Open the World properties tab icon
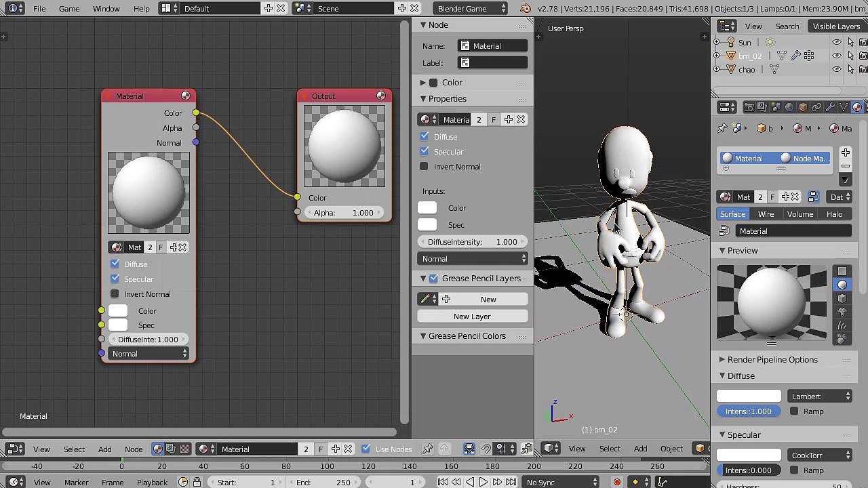The height and width of the screenshot is (488, 868). tap(789, 107)
